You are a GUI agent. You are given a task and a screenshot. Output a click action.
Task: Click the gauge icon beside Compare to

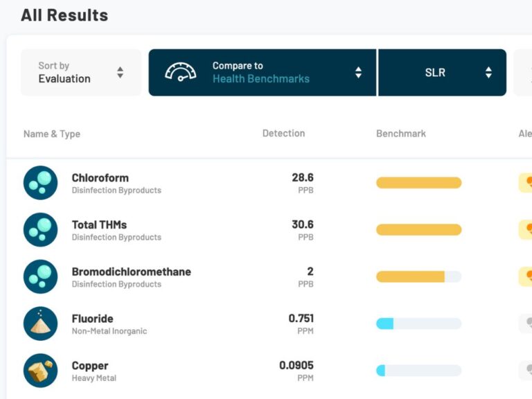point(180,72)
